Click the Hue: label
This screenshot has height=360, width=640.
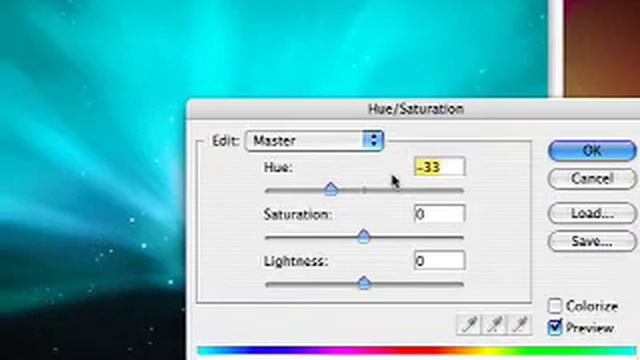(x=278, y=167)
